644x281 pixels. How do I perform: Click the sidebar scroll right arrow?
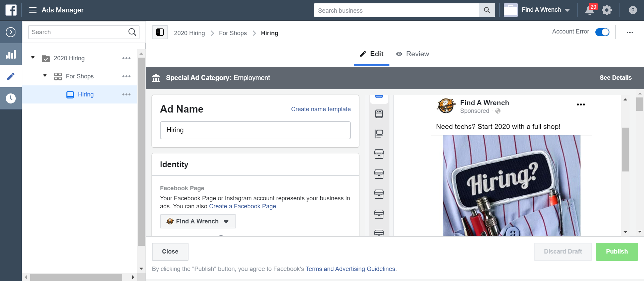tap(133, 277)
